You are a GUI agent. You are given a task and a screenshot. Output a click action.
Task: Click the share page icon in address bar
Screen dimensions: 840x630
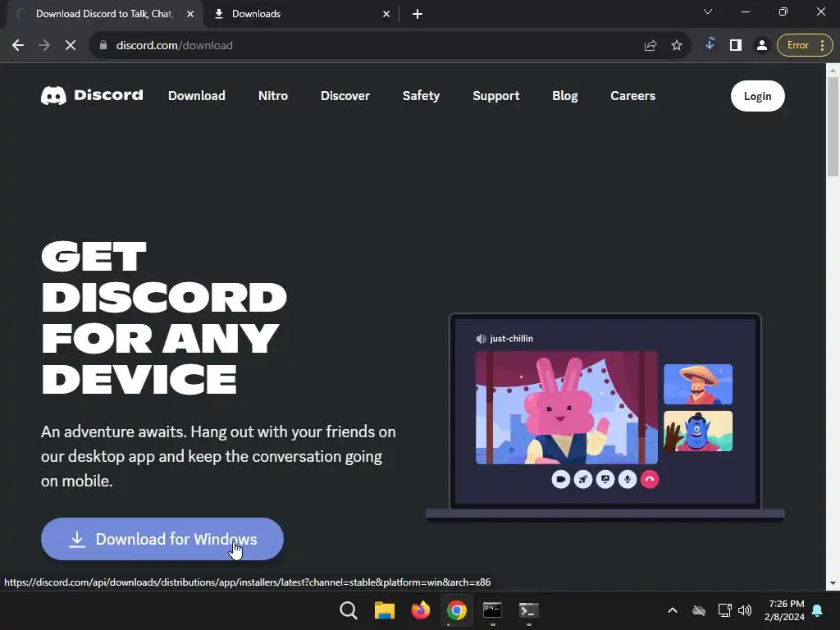[651, 46]
